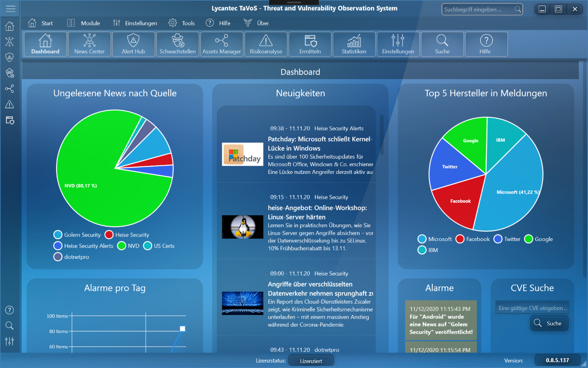Click the CVE input field
Viewport: 588px width, 368px height.
click(x=532, y=308)
